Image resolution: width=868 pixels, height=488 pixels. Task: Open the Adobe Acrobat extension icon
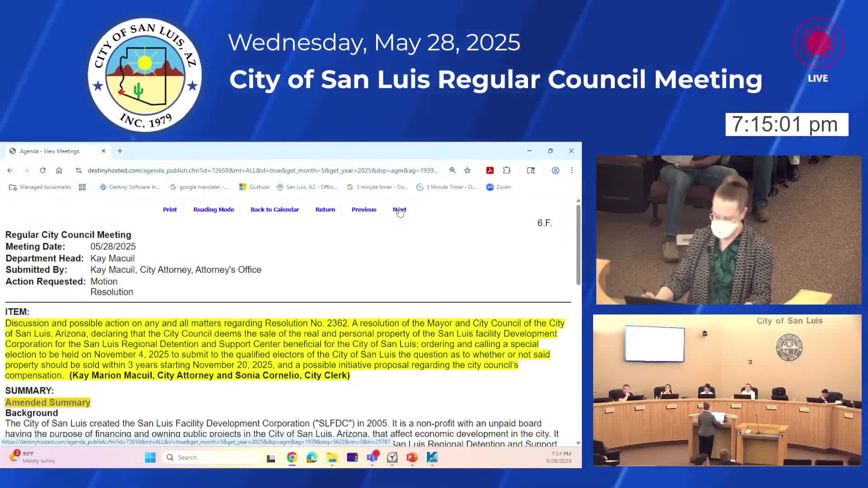pyautogui.click(x=490, y=170)
